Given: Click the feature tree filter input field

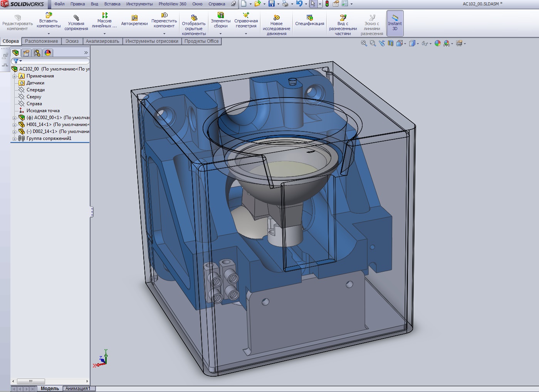Looking at the screenshot, I should click(54, 61).
